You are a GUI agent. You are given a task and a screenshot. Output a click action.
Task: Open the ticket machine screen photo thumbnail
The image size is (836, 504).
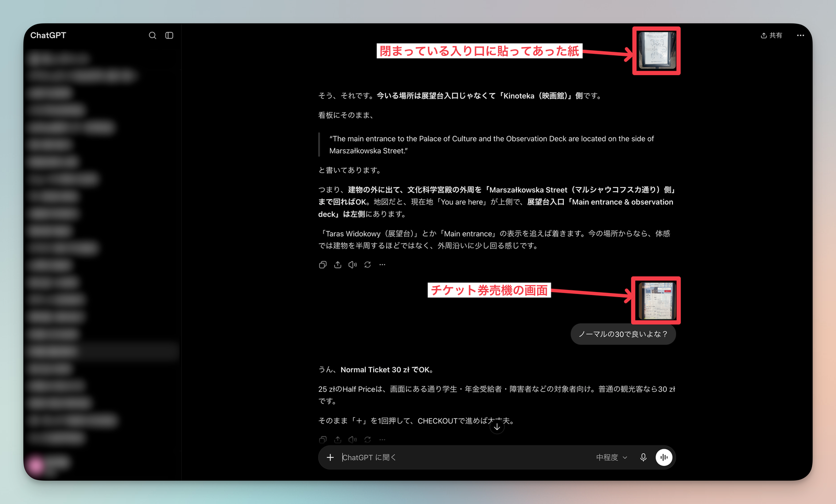click(656, 301)
